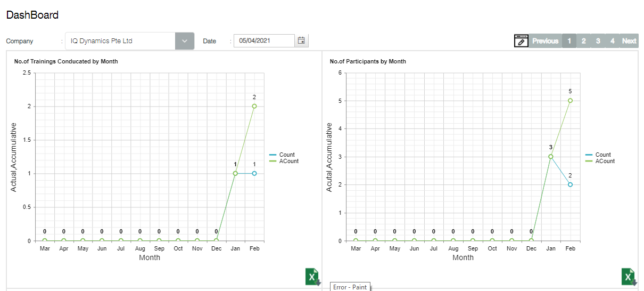Open the dashboard edit layout icon

pyautogui.click(x=521, y=41)
